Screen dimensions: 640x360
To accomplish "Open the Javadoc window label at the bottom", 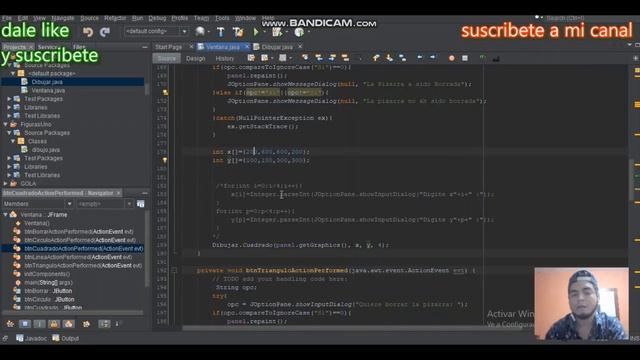I will coord(36,338).
